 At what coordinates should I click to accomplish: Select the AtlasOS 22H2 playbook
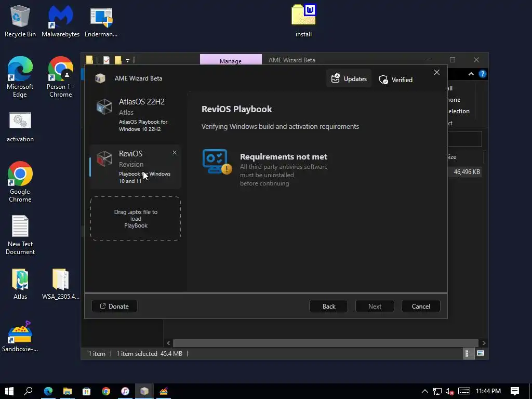[x=136, y=115]
